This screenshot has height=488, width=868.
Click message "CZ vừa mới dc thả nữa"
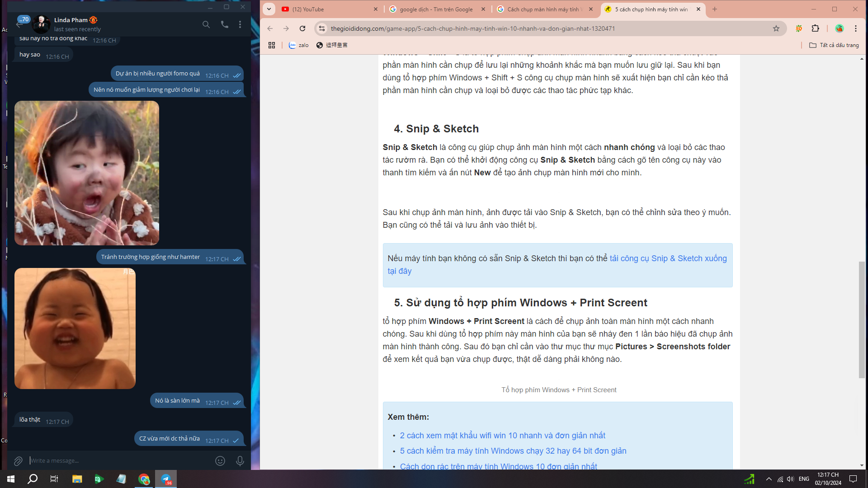[x=169, y=439]
